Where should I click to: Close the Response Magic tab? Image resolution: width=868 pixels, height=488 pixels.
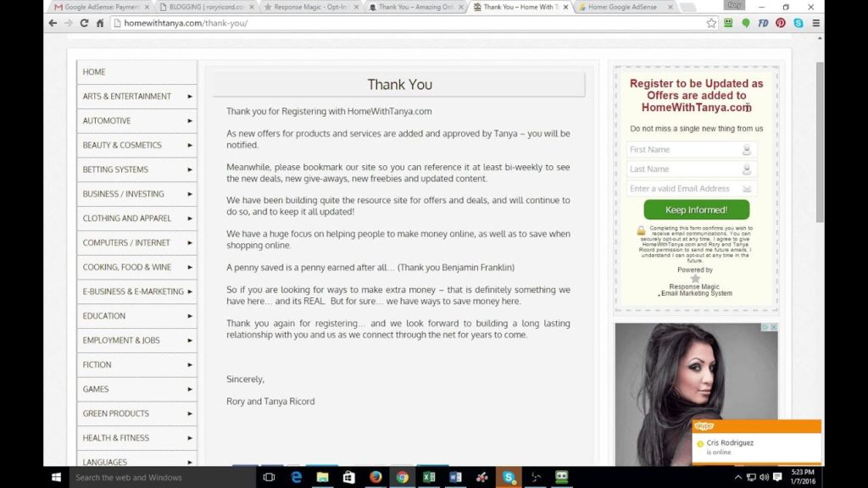coord(356,7)
